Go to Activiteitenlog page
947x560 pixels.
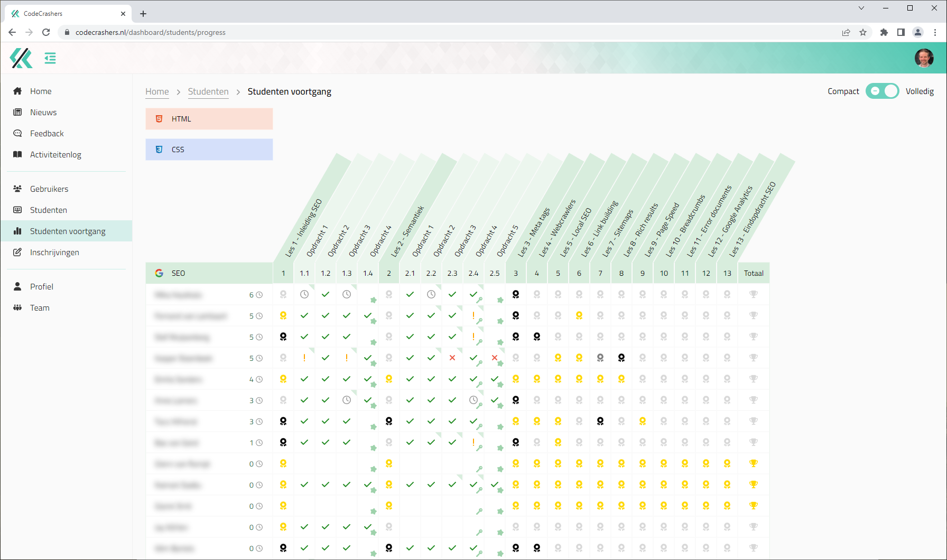55,155
